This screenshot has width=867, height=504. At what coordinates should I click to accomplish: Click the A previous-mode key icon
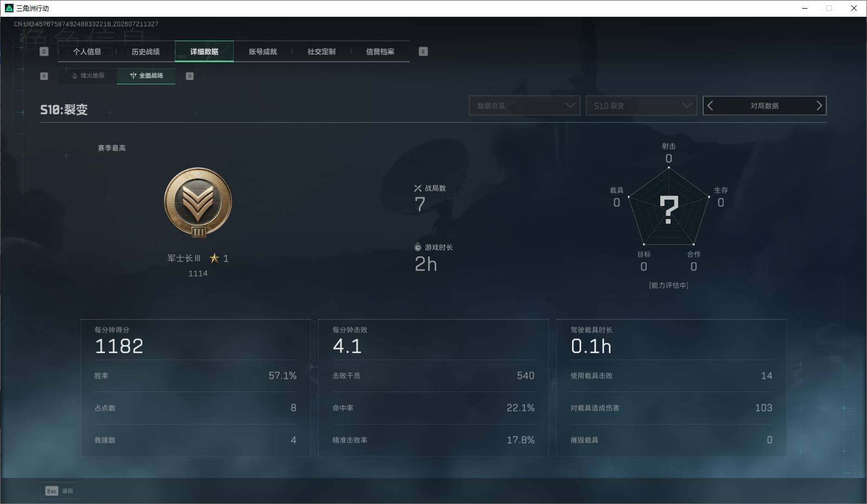pos(44,76)
